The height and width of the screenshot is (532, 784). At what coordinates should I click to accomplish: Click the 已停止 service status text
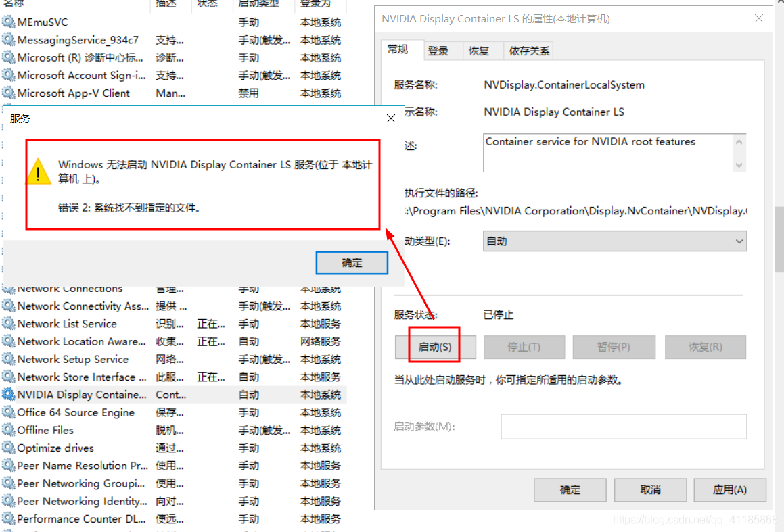(x=499, y=315)
